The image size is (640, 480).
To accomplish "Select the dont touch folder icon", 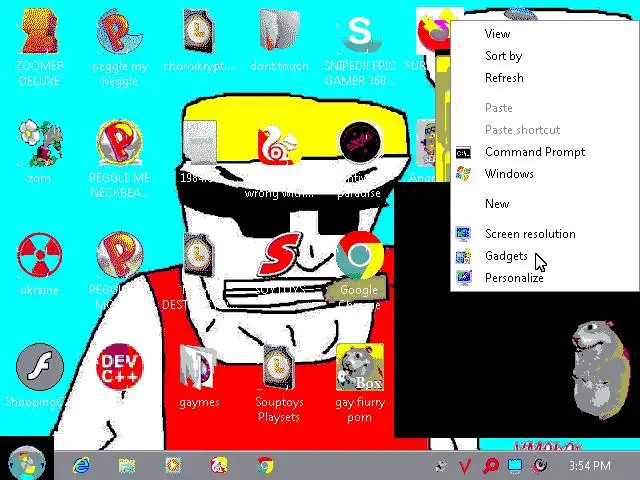I will click(279, 31).
